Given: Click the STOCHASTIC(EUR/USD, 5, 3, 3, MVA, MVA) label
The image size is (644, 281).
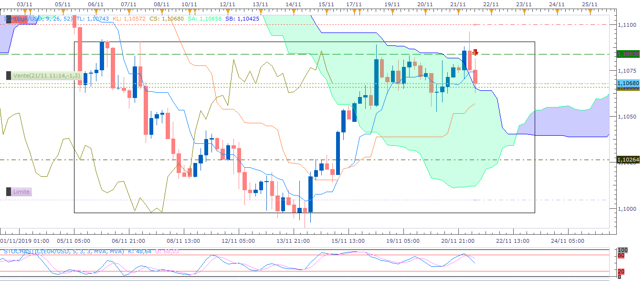Looking at the screenshot, I should pyautogui.click(x=63, y=251).
